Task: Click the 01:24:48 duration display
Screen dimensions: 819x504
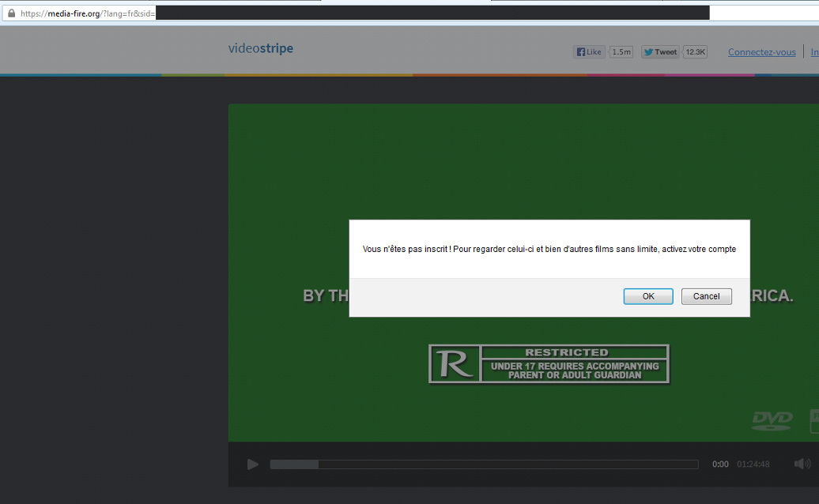Action: 753,465
